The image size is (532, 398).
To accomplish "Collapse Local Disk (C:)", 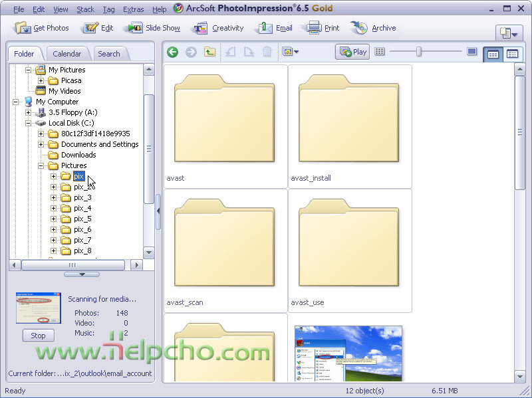I will point(28,123).
